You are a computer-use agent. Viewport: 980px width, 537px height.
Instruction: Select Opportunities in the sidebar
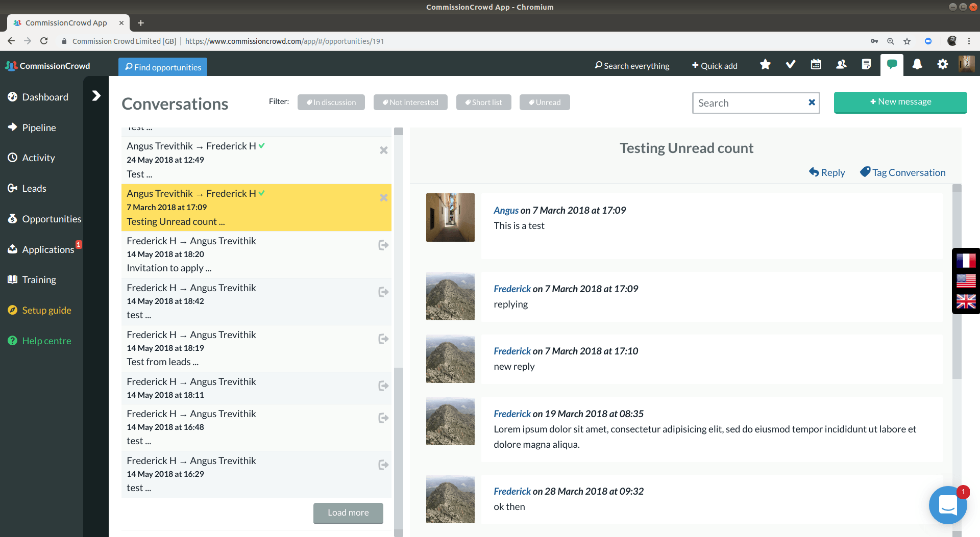click(52, 219)
